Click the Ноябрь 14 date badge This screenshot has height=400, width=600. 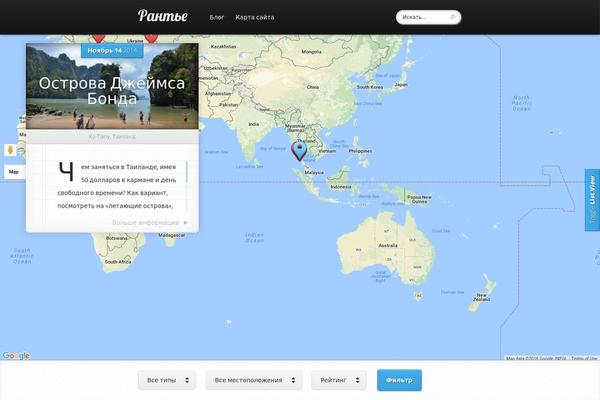112,51
